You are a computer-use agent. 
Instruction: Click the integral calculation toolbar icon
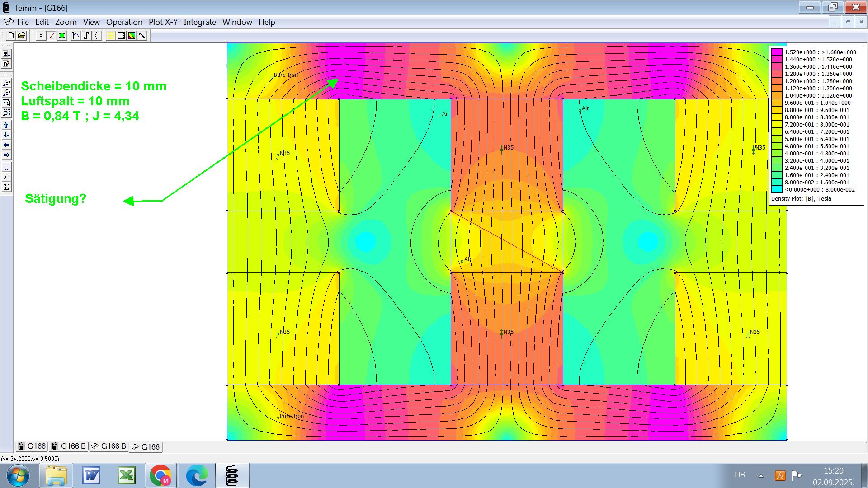tap(86, 36)
